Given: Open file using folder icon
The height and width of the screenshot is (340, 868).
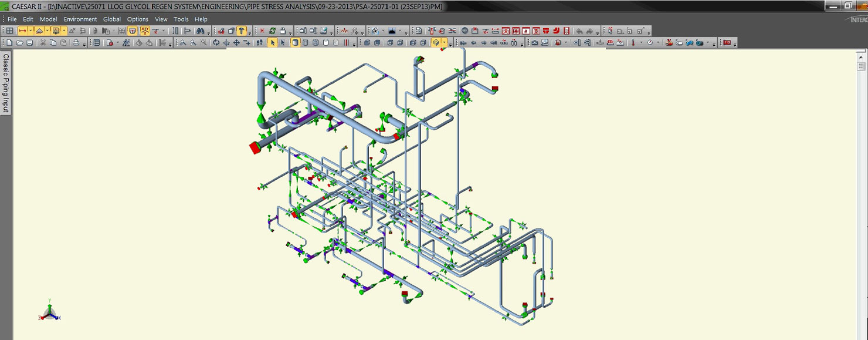Looking at the screenshot, I should click(20, 43).
